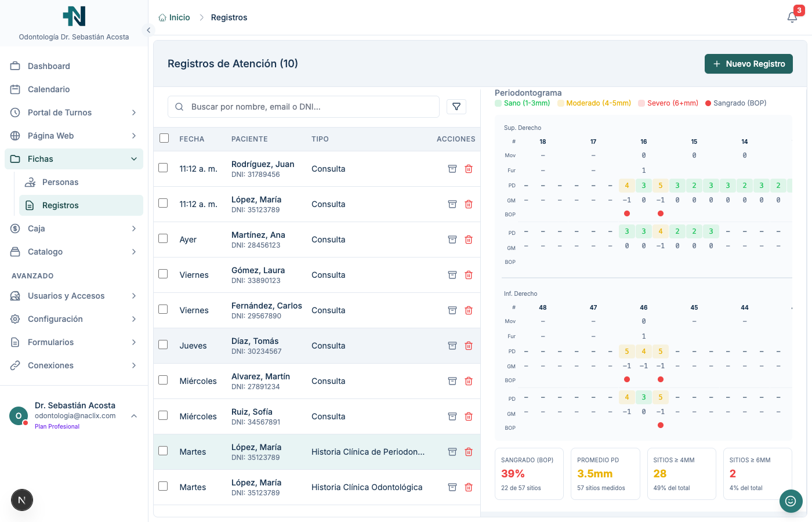Image resolution: width=812 pixels, height=522 pixels.
Task: Open the notifications bell
Action: click(792, 17)
